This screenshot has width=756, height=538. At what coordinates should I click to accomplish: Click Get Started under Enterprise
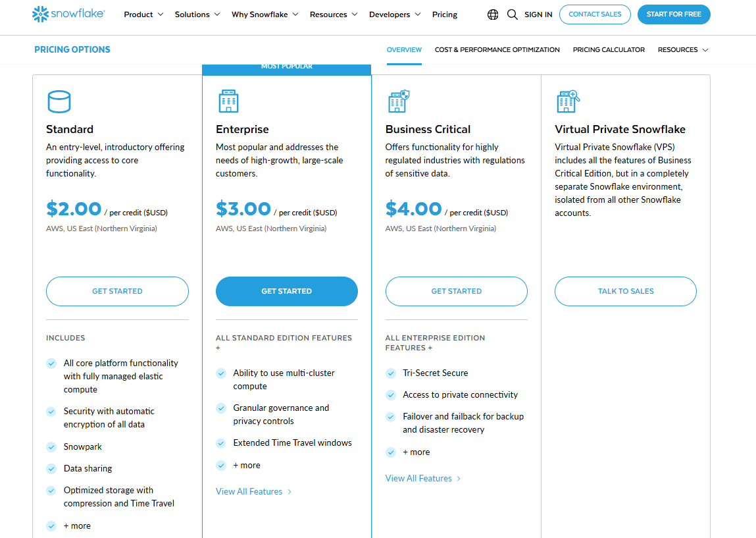[x=287, y=292]
